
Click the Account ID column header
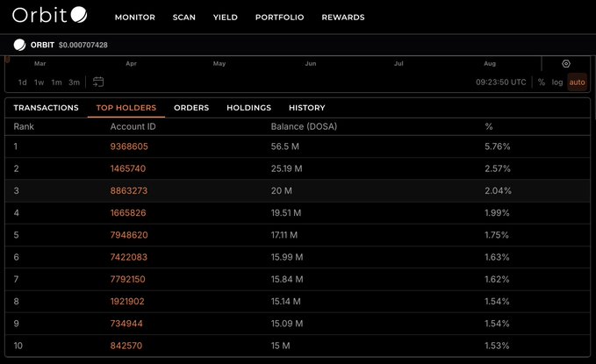[133, 126]
